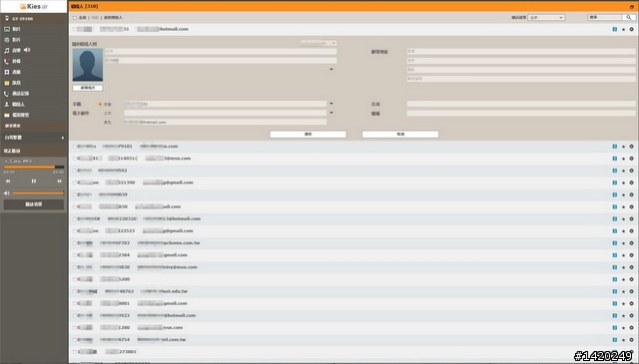Open the Messages section in sidebar

pyautogui.click(x=12, y=83)
